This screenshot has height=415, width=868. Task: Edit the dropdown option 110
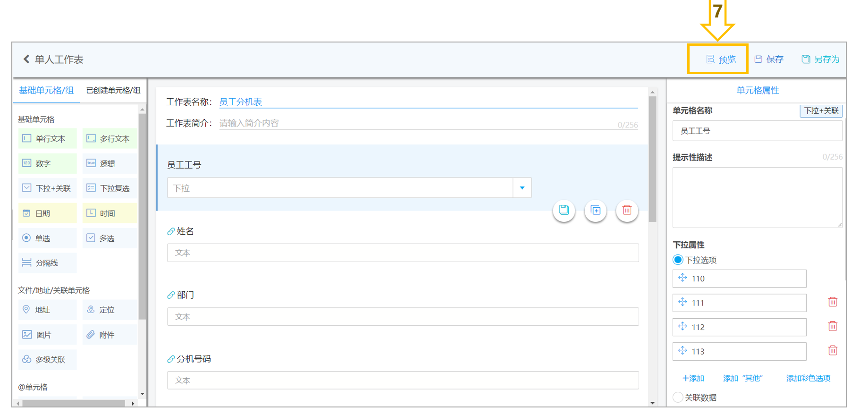pyautogui.click(x=740, y=279)
